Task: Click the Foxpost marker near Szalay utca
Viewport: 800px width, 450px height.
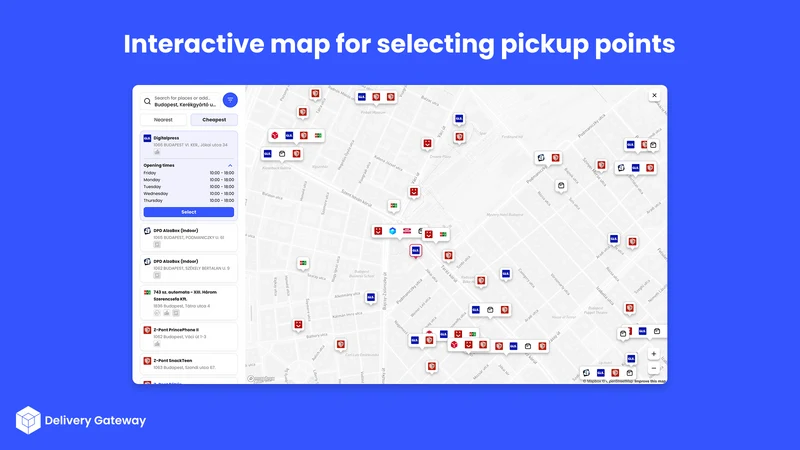Action: click(303, 263)
